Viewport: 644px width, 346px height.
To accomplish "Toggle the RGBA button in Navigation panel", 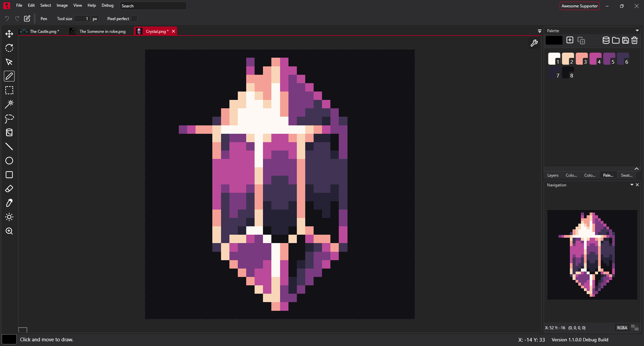I will click(622, 328).
